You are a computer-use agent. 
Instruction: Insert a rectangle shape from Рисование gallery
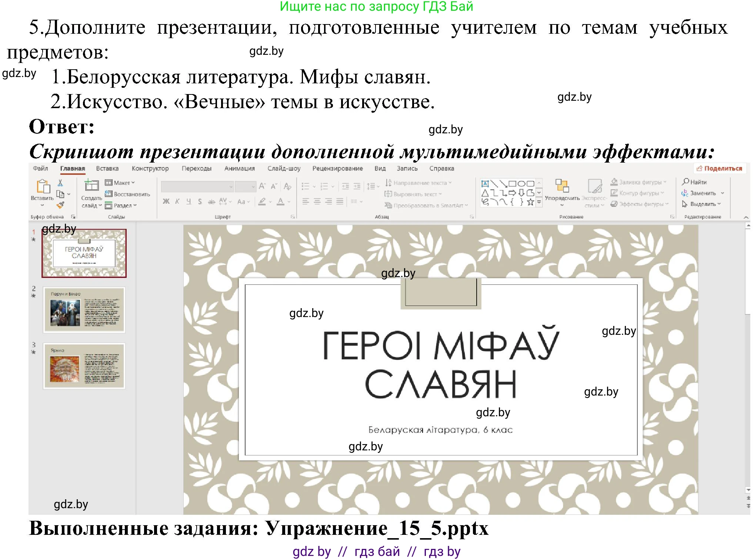point(513,184)
